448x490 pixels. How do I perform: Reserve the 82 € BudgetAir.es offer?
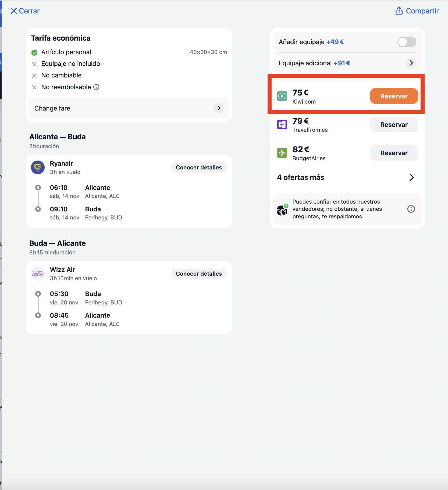[x=394, y=153]
